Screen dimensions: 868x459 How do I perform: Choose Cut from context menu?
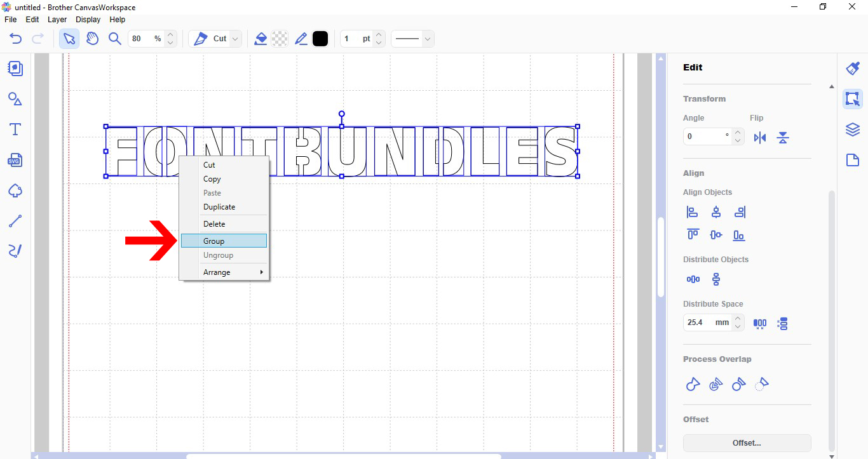(224, 165)
